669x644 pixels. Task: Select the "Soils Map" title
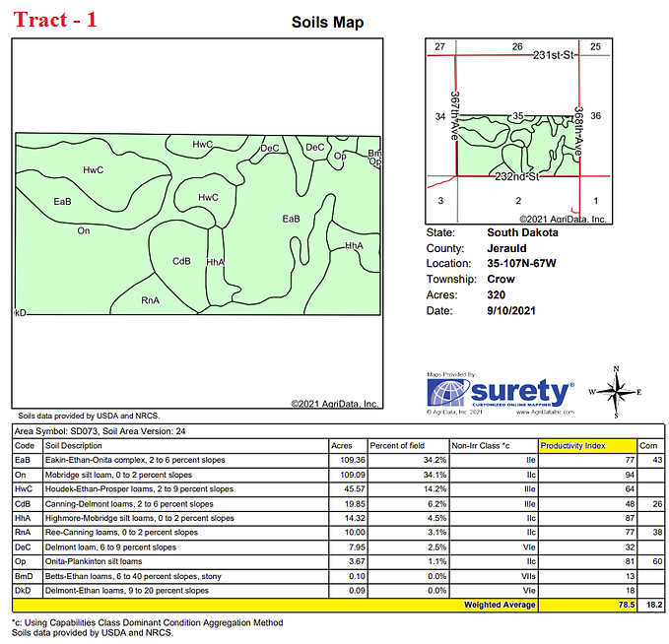click(327, 23)
